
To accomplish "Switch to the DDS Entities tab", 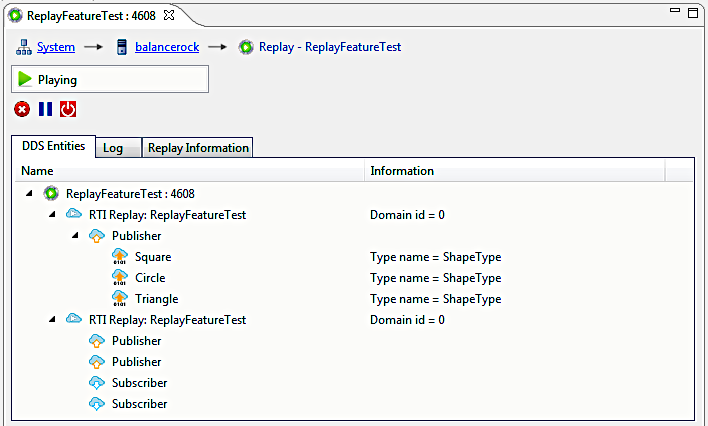I will click(53, 146).
